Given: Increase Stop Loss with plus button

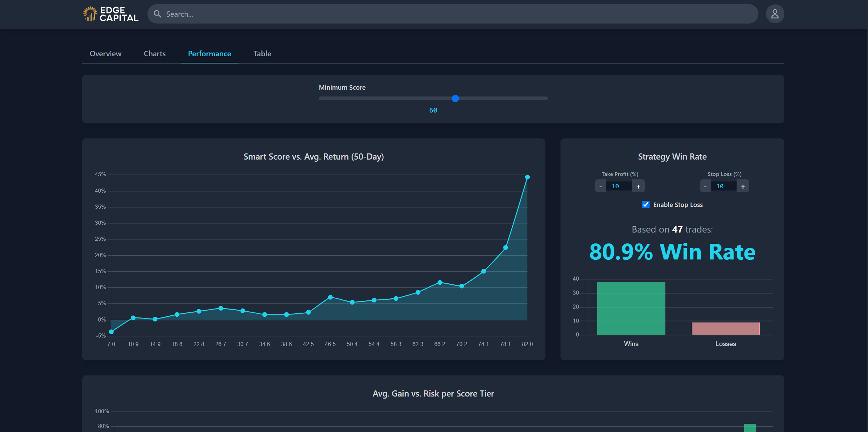Looking at the screenshot, I should 742,187.
